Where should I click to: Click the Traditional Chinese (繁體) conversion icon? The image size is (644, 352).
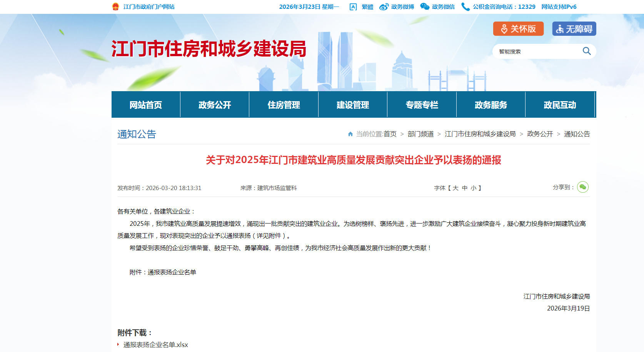353,7
